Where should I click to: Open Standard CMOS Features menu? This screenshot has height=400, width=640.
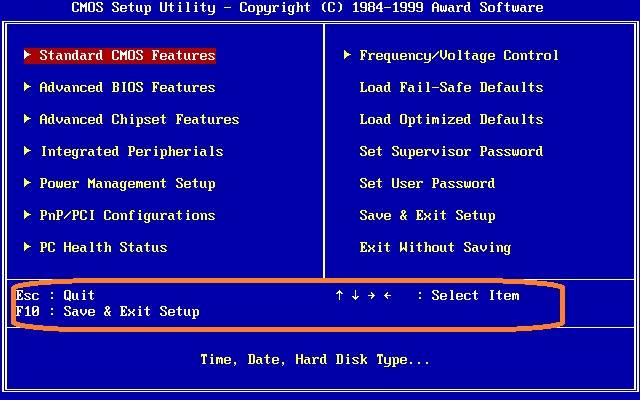[x=127, y=56]
